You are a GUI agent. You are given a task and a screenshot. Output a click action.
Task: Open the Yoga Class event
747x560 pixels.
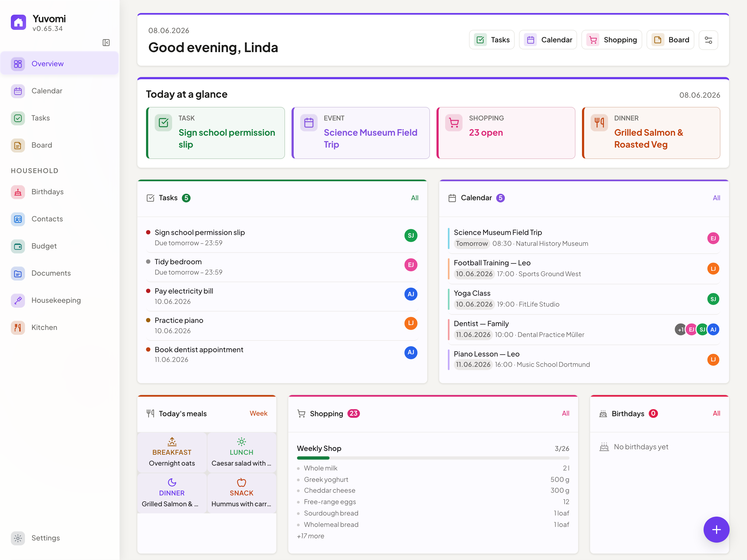(584, 299)
